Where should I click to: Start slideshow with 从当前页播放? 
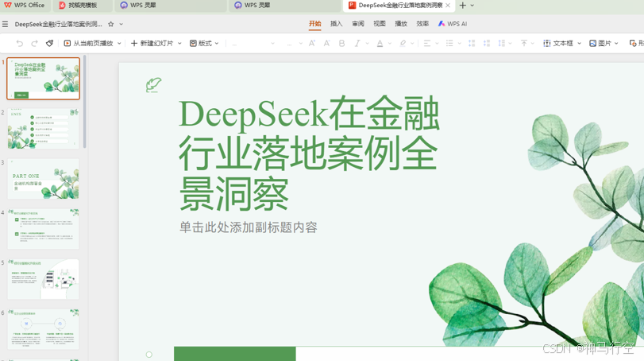[88, 43]
